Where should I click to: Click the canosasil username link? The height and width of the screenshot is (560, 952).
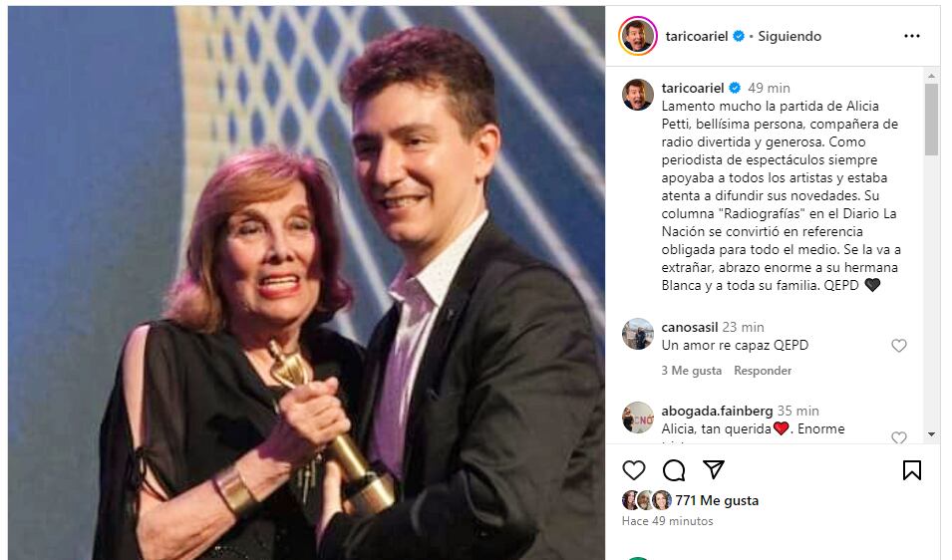point(689,327)
